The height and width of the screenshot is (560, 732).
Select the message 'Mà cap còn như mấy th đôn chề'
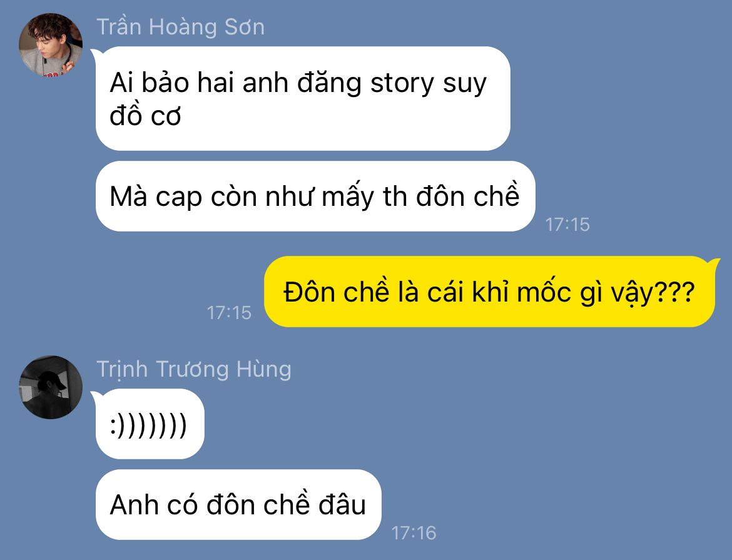tap(315, 196)
